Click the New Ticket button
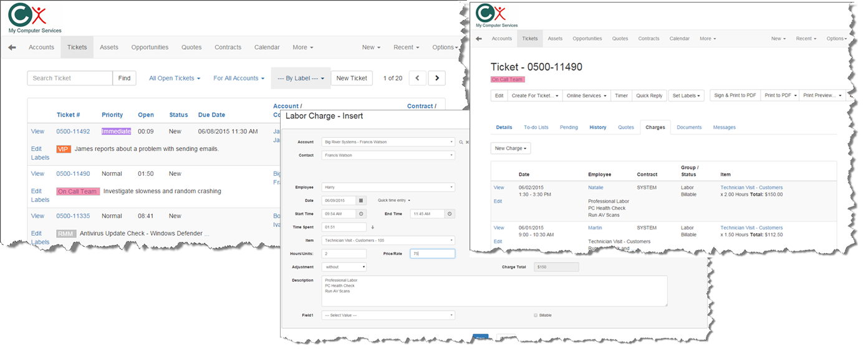 352,78
